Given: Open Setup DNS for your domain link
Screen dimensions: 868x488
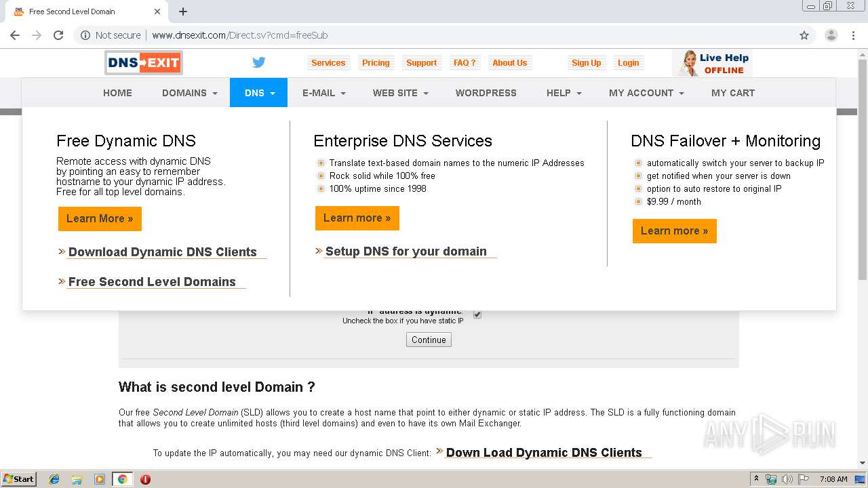Looking at the screenshot, I should 406,251.
